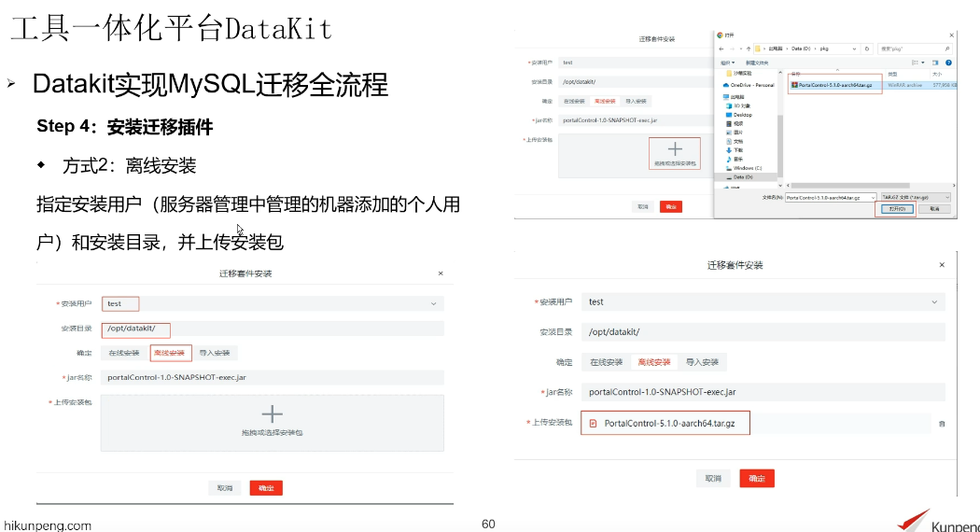Click the Data (D:) segment in the address path
The width and height of the screenshot is (980, 532).
coord(801,49)
